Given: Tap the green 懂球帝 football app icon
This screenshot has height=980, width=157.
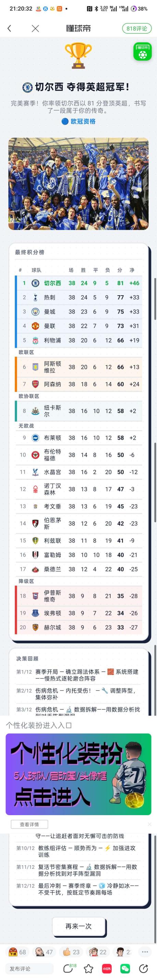Looking at the screenshot, I should 143,52.
